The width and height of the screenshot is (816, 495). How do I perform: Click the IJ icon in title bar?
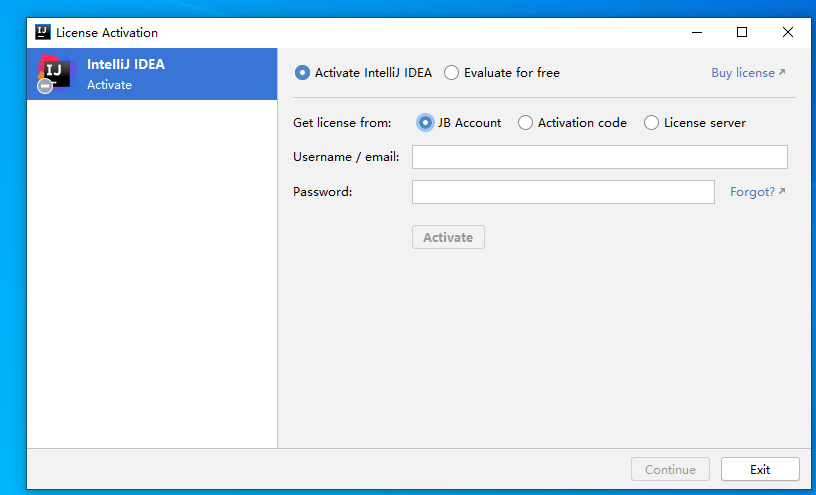pyautogui.click(x=43, y=32)
